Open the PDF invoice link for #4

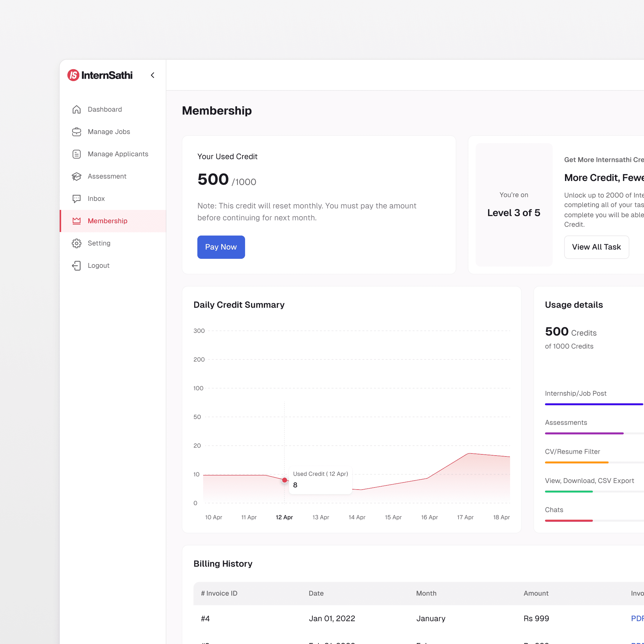click(637, 618)
